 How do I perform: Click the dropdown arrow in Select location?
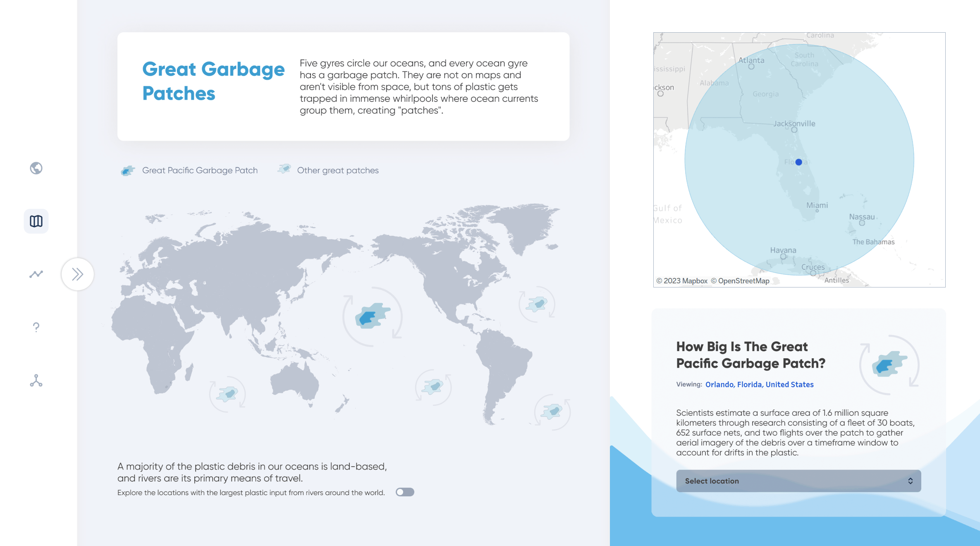pyautogui.click(x=910, y=480)
